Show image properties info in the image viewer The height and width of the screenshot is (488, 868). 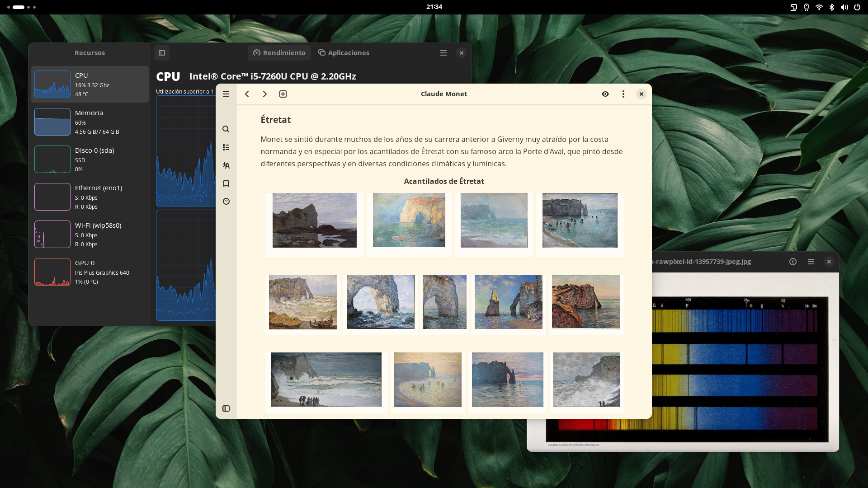pos(793,262)
